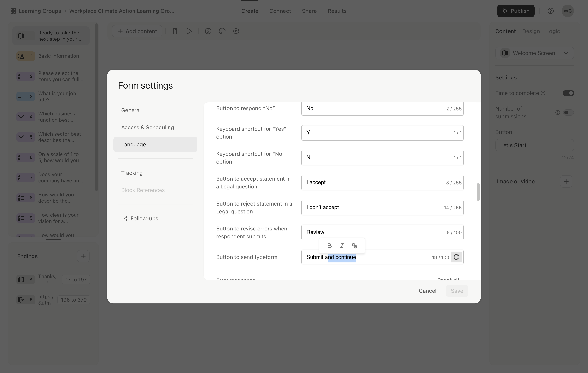Open the '17 to 197' score range
The image size is (588, 373).
coord(76,280)
